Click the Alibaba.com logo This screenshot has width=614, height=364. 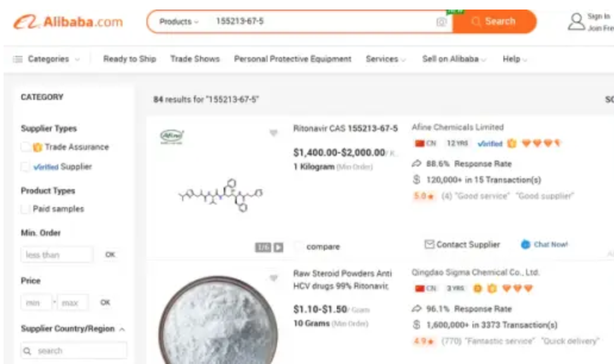point(68,22)
